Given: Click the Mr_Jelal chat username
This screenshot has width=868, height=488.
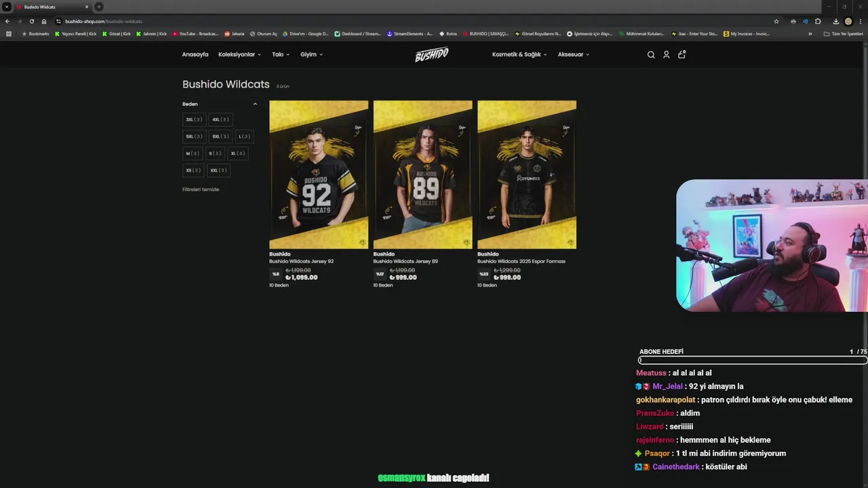Looking at the screenshot, I should [x=667, y=386].
